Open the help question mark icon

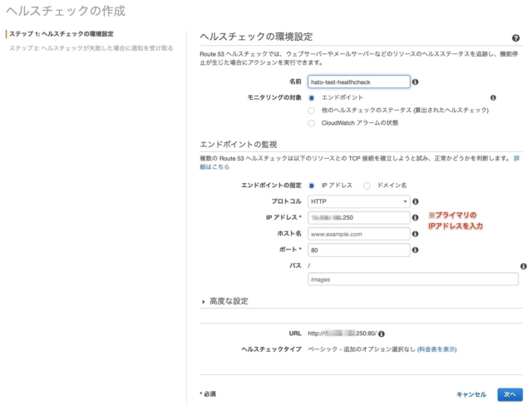[x=515, y=38]
